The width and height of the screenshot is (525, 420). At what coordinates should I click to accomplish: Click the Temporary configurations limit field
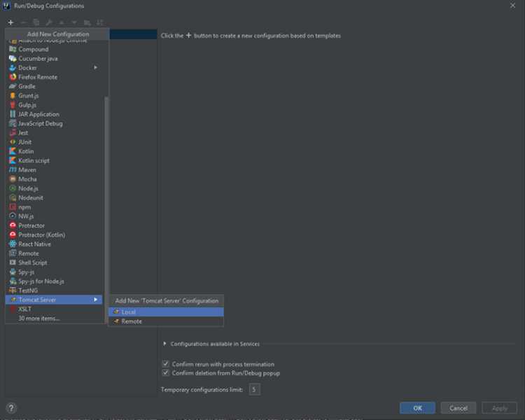coord(255,389)
